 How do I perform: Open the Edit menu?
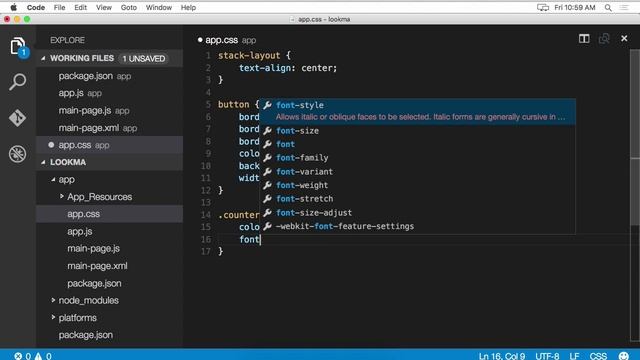[x=80, y=7]
